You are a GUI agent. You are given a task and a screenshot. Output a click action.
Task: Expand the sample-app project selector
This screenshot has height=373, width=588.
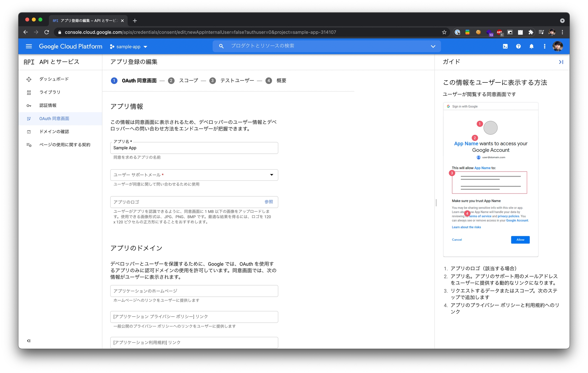129,46
